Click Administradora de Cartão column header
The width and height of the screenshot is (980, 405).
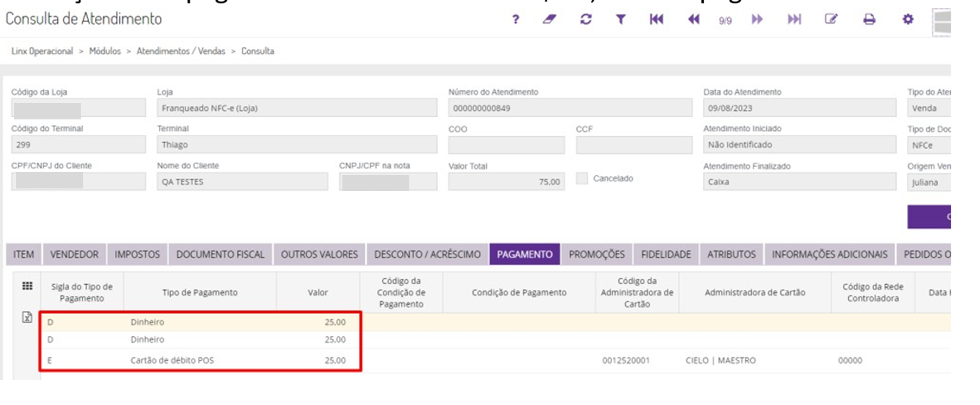point(755,292)
